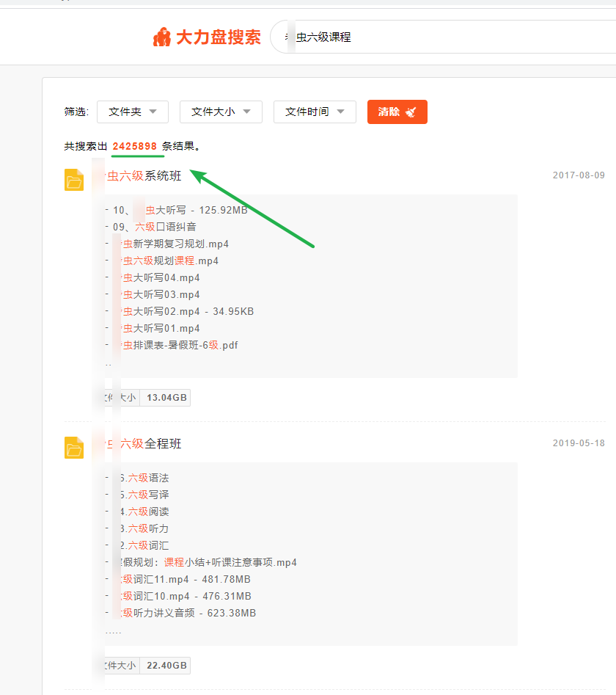Click the orange 清除 button

pyautogui.click(x=397, y=112)
